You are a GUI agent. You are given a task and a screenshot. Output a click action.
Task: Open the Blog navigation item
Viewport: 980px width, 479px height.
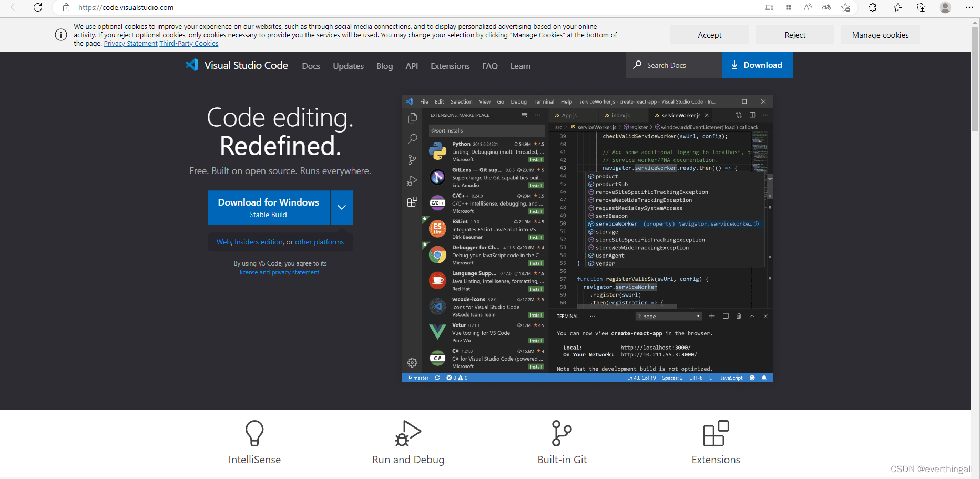(384, 66)
